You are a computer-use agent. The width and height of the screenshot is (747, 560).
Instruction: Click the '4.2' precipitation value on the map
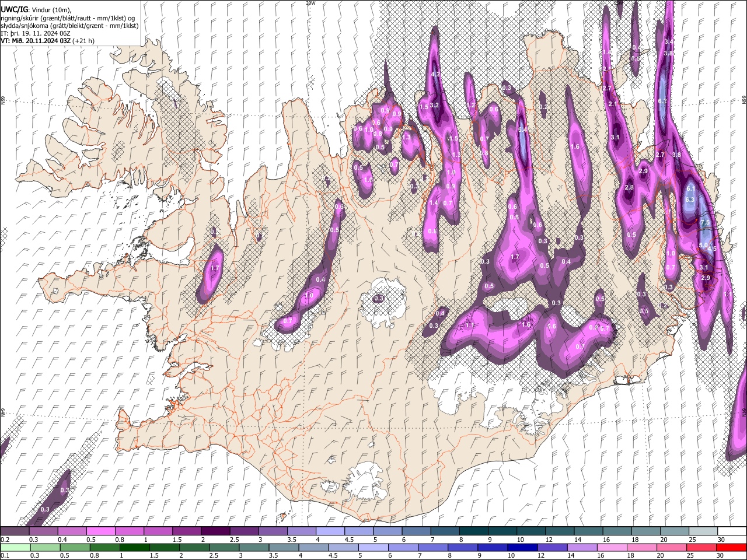coord(435,75)
